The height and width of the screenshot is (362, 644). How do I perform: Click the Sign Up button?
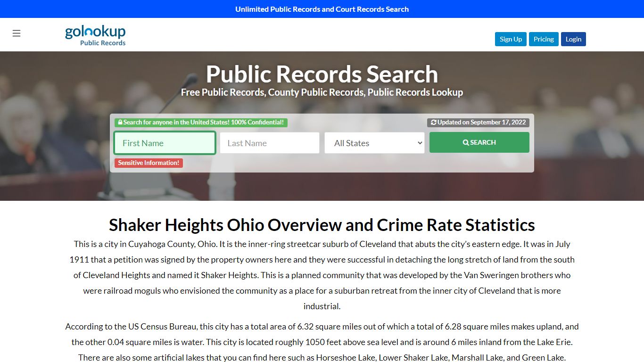(511, 39)
